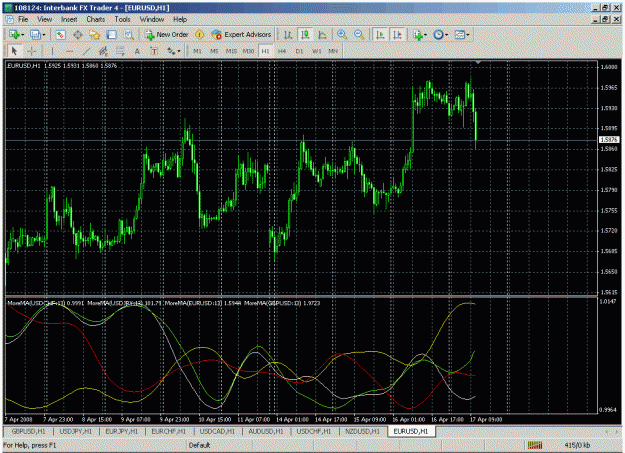Image resolution: width=625 pixels, height=453 pixels.
Task: Click the chart document icon beside File
Action: (x=9, y=20)
